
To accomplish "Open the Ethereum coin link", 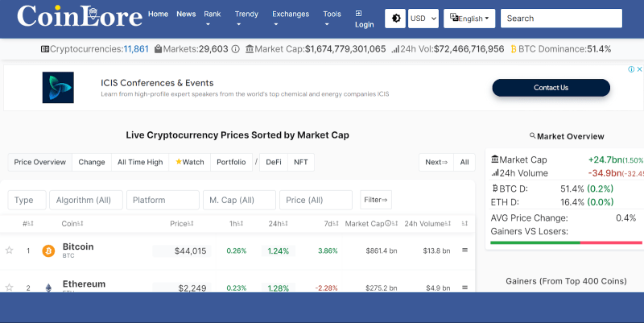I will 84,284.
